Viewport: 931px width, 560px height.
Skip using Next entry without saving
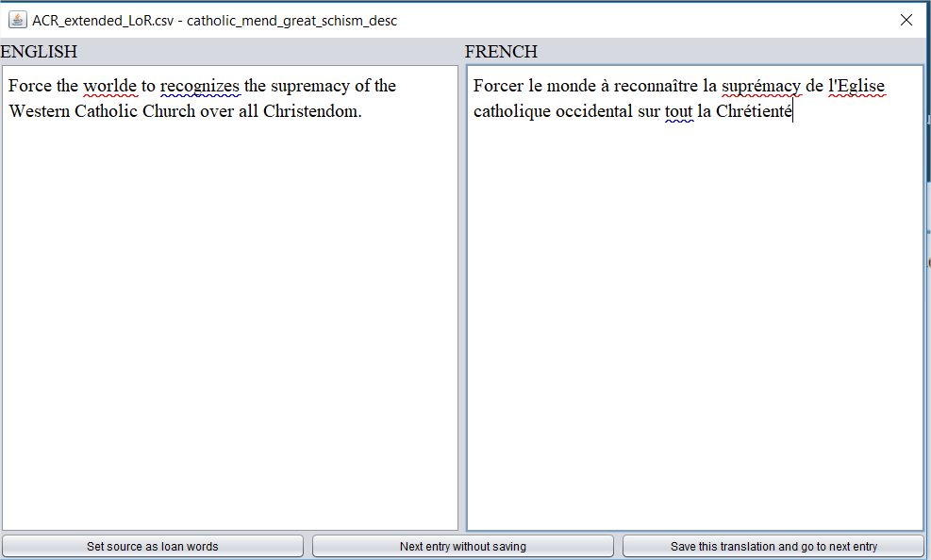[x=462, y=546]
